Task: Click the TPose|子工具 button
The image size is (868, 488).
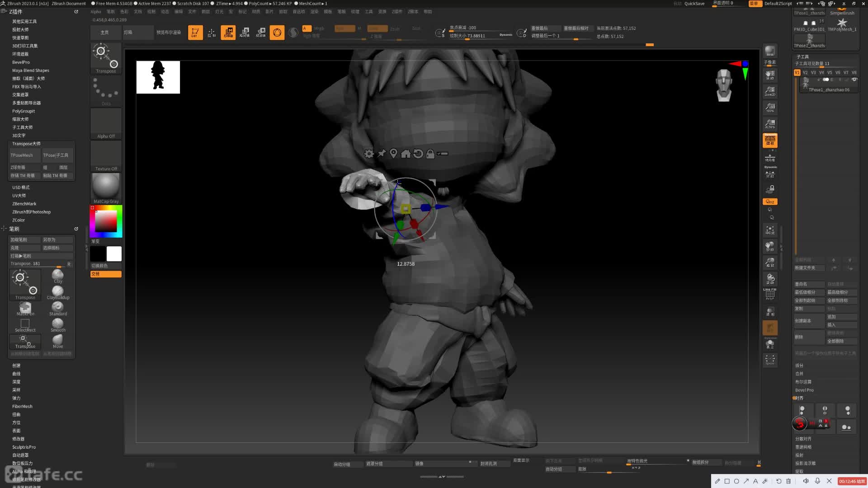Action: tap(57, 155)
